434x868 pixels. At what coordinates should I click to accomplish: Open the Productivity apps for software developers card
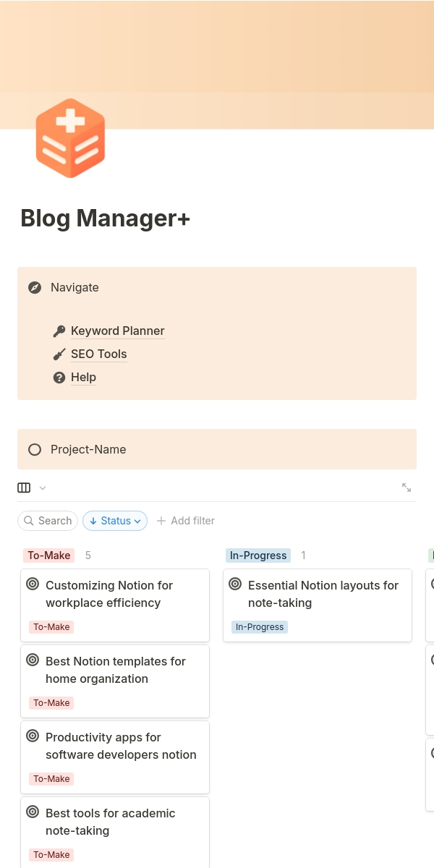121,746
